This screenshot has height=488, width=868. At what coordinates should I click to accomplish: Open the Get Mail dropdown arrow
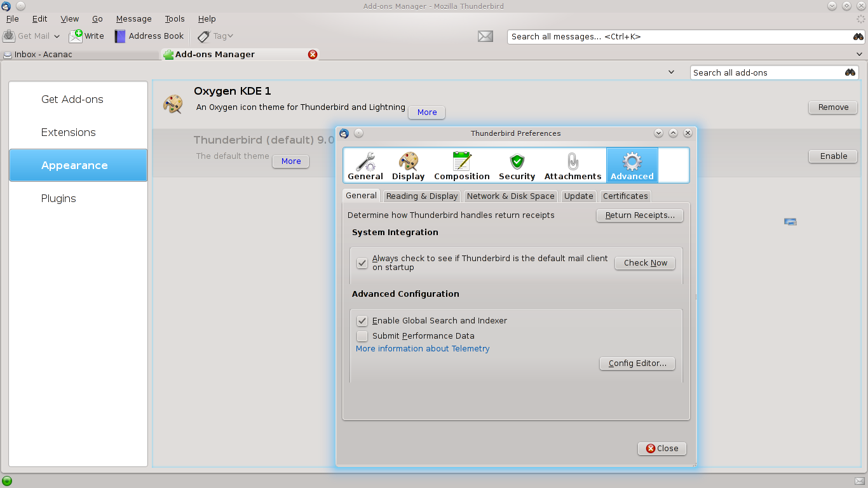point(57,37)
